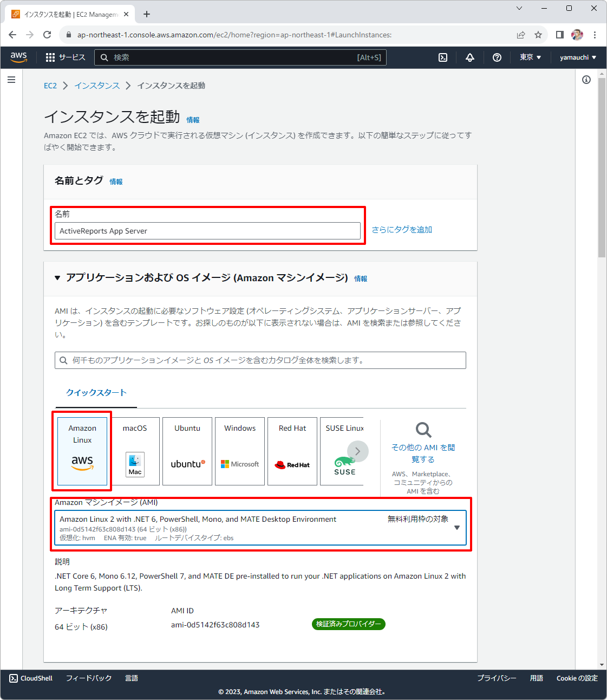Focus the AMI catalog search box
The width and height of the screenshot is (607, 700).
[260, 360]
